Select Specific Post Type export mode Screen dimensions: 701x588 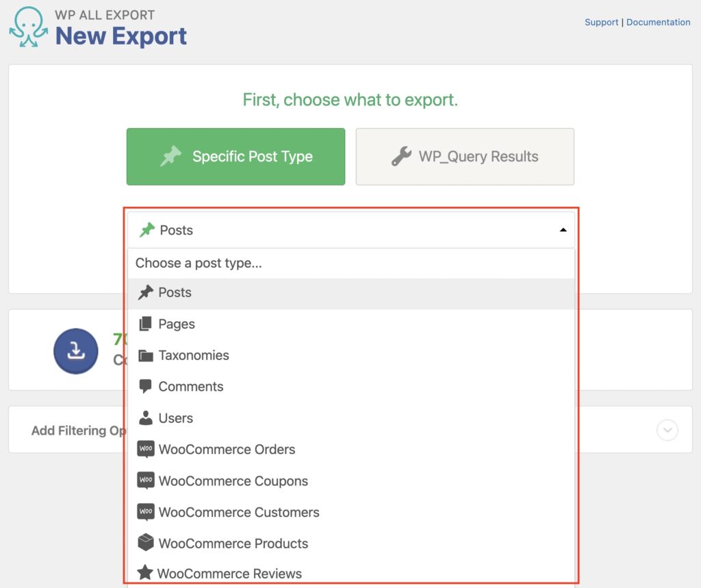click(x=235, y=156)
